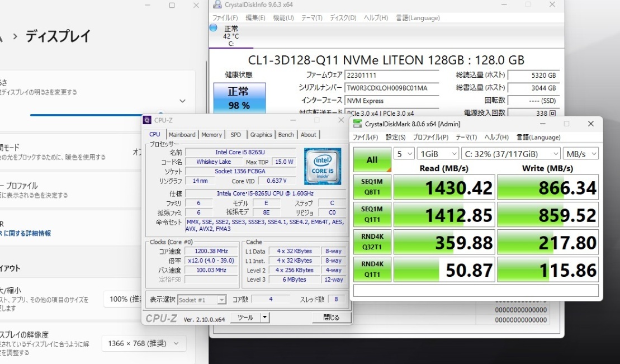Click the 正常 98% health status box
This screenshot has width=620, height=364.
[x=239, y=98]
